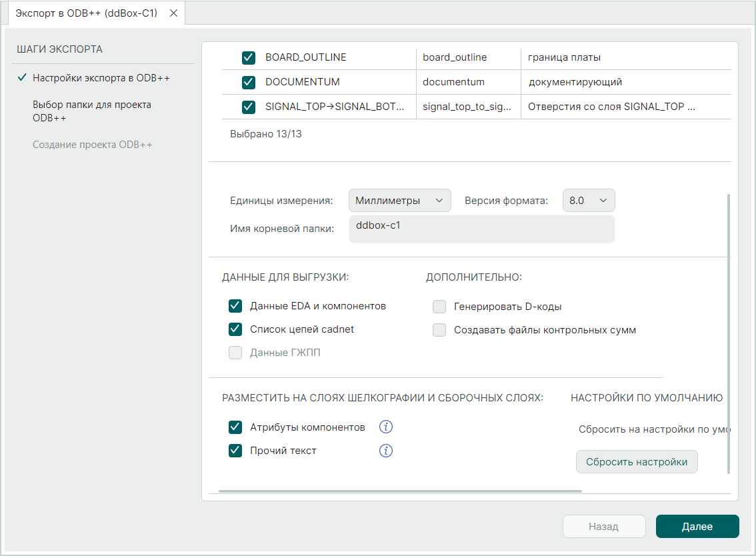
Task: Select Выбор папки для проекта ODB++ step
Action: click(x=92, y=111)
